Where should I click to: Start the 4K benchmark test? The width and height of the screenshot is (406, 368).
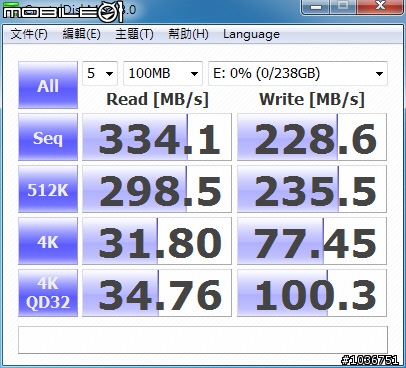tap(48, 241)
